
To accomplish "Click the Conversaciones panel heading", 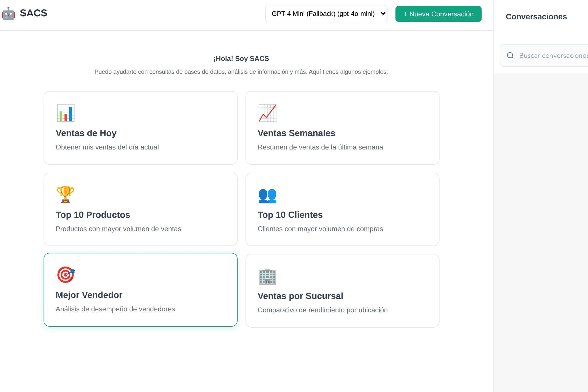I will 536,17.
